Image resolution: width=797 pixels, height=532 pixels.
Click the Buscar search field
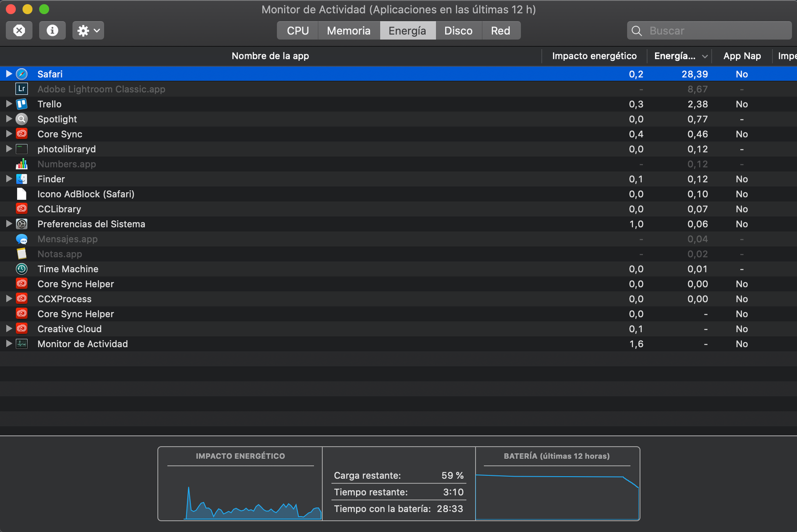(709, 30)
